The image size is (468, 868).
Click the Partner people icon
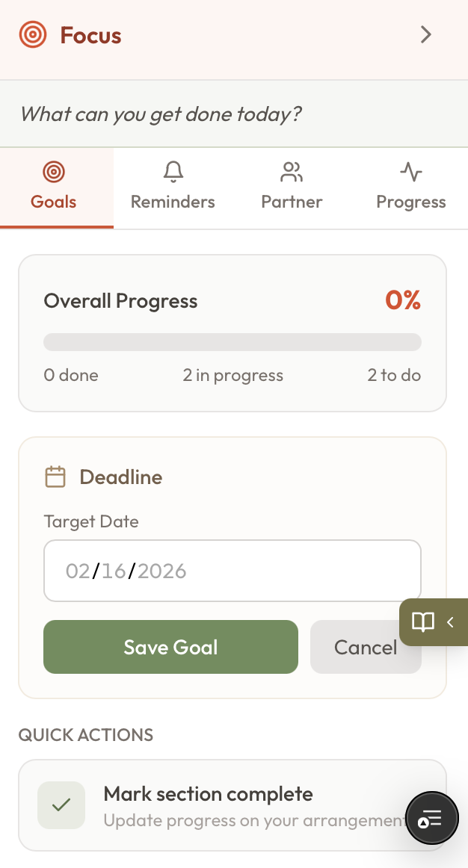[x=292, y=171]
